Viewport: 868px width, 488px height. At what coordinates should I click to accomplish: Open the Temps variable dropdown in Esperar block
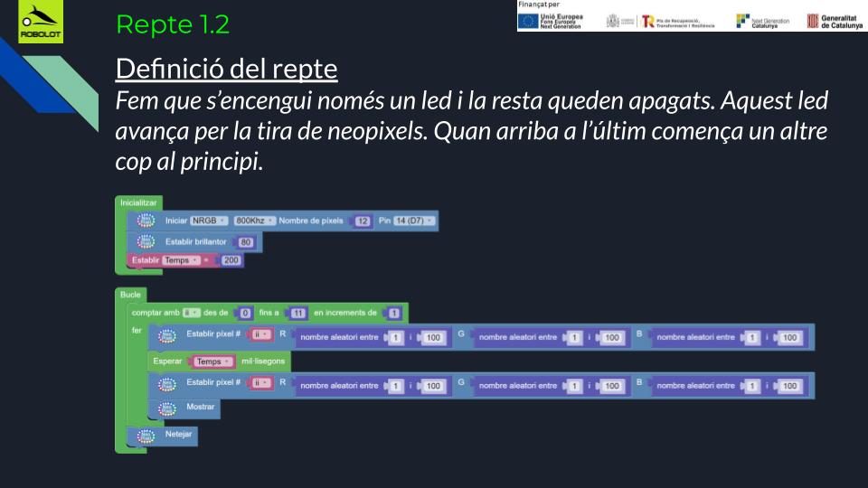212,361
